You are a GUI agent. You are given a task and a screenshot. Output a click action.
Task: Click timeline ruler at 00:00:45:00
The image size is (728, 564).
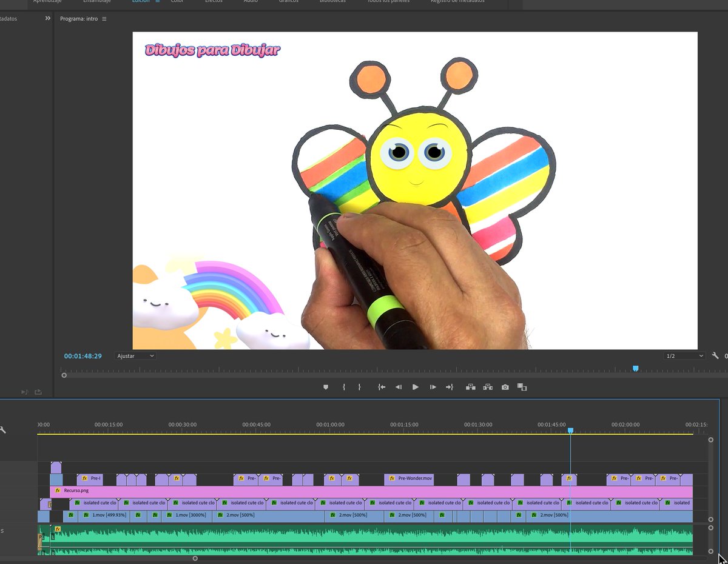coord(256,425)
